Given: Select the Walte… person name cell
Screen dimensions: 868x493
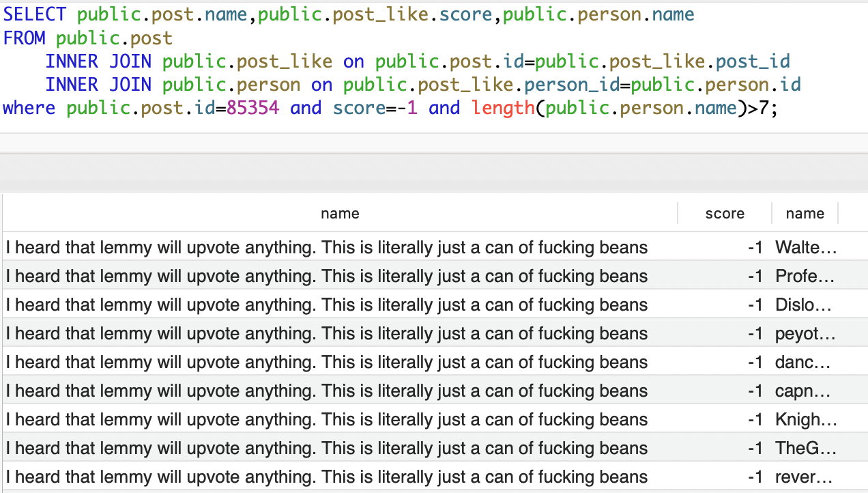Looking at the screenshot, I should (806, 247).
